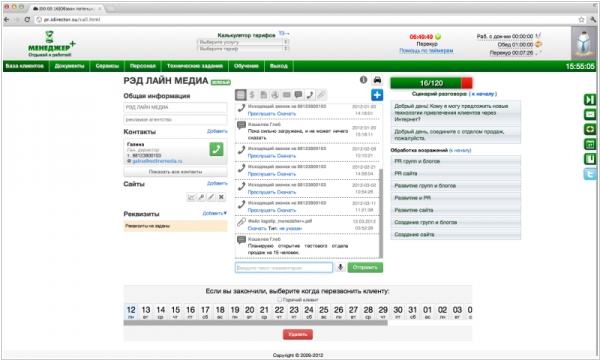Click the red Удалить button
This screenshot has width=600, height=360.
pos(298,334)
